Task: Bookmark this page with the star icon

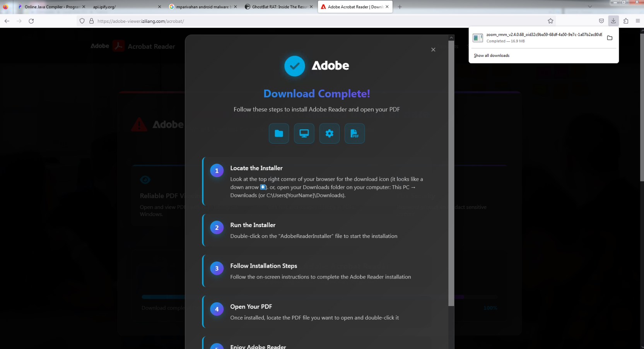Action: tap(550, 21)
